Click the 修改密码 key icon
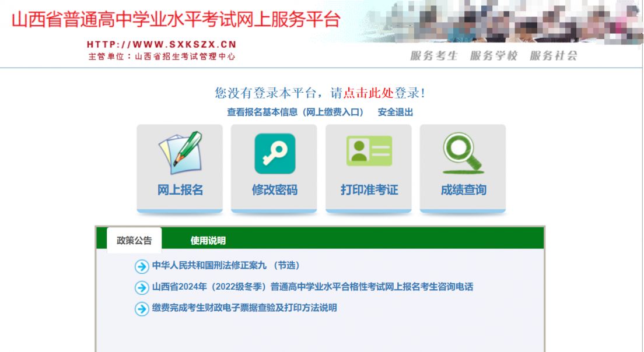The height and width of the screenshot is (352, 644). (x=275, y=153)
